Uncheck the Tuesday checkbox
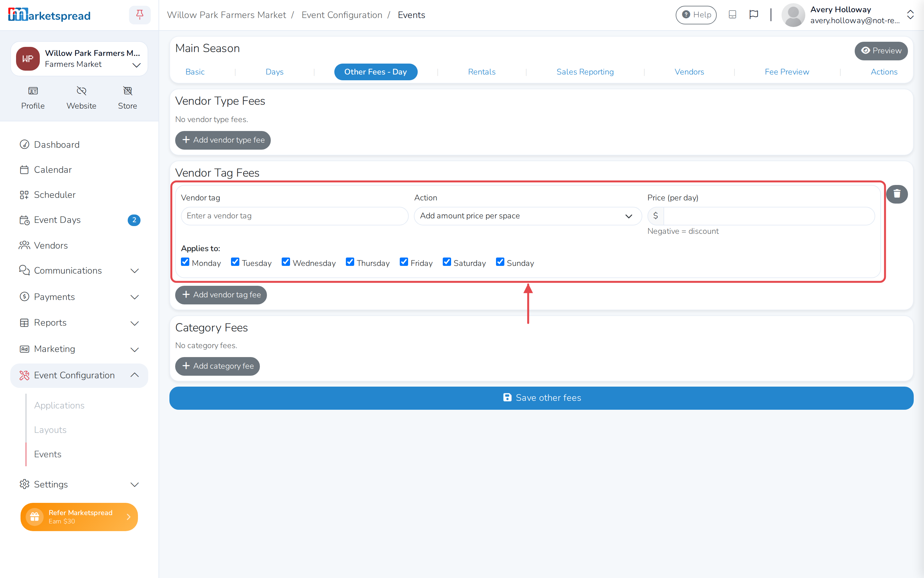This screenshot has width=924, height=578. [x=235, y=262]
